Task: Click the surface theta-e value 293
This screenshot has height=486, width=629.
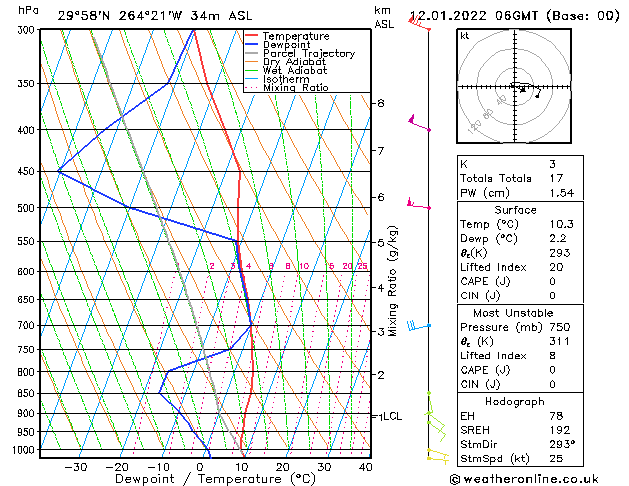Action: point(560,253)
